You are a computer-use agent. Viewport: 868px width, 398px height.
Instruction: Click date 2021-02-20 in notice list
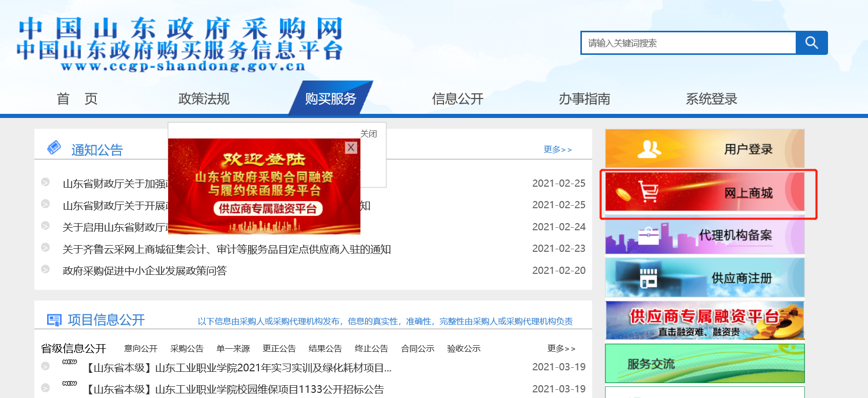559,270
